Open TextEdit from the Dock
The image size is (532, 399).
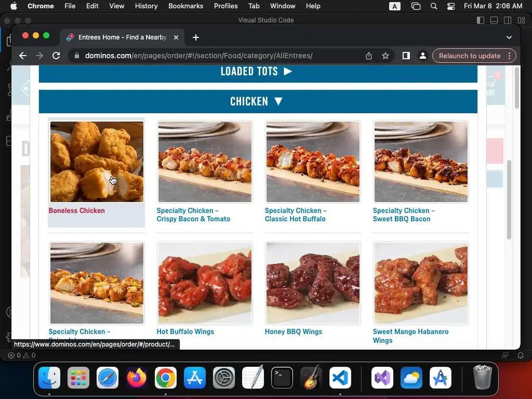253,377
